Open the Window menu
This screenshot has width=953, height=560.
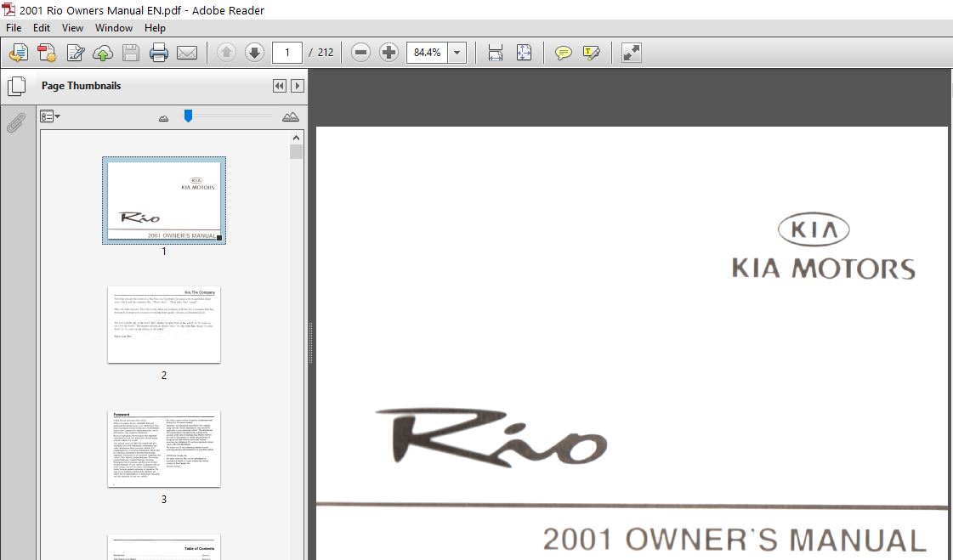114,28
